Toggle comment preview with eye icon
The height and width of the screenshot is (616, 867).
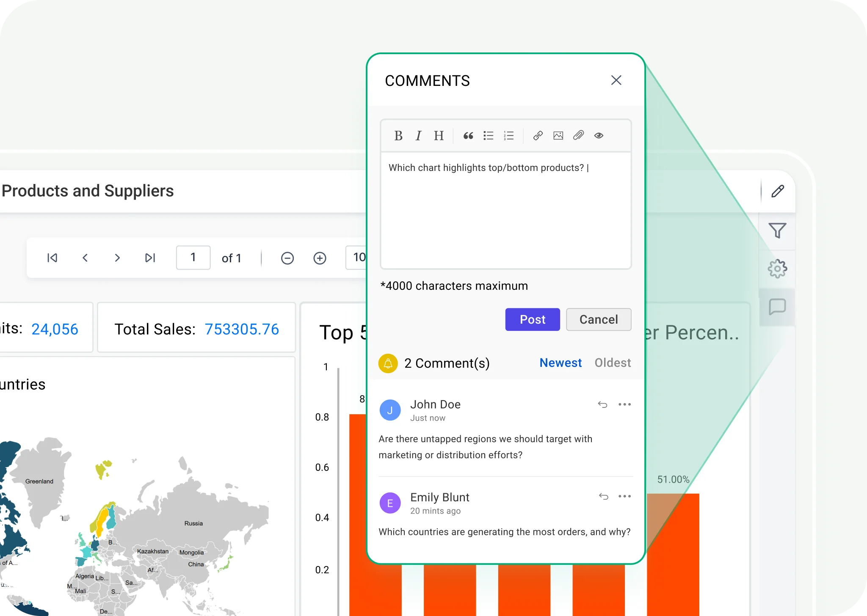[599, 136]
